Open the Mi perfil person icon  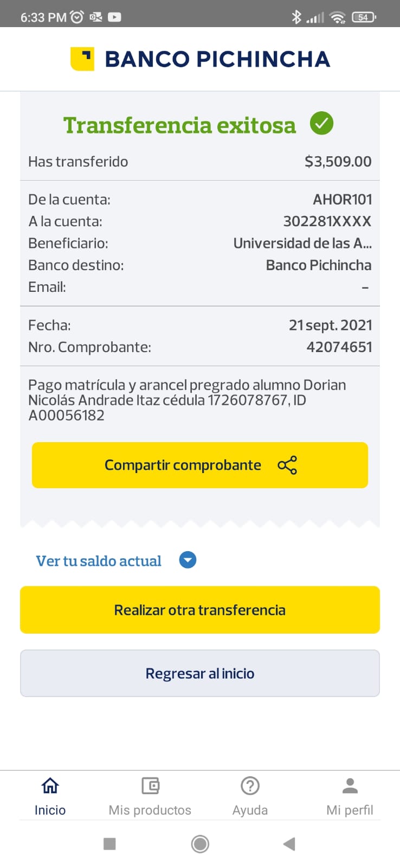350,786
